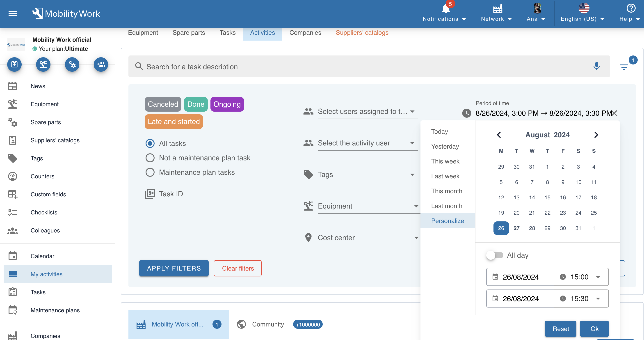Toggle the Late and started filter
The width and height of the screenshot is (644, 340).
(174, 122)
